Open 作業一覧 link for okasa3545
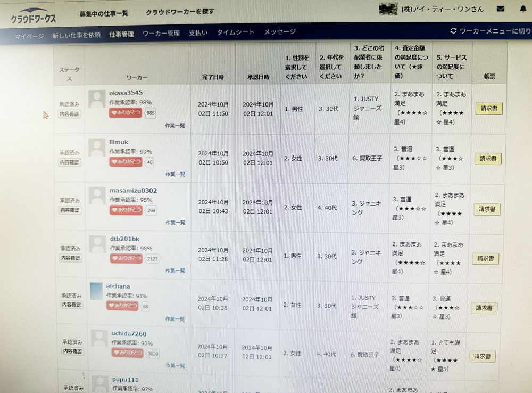The width and height of the screenshot is (532, 393). pos(175,126)
